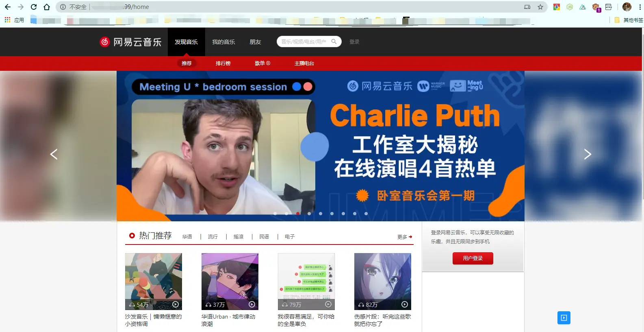644x332 pixels.
Task: Open the 华语Urban playlist cover
Action: click(x=230, y=282)
